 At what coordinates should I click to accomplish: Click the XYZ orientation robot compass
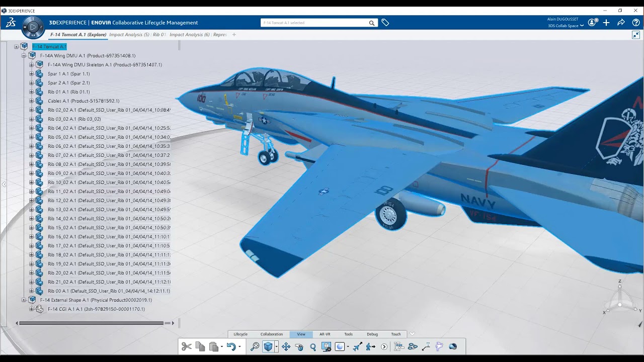point(620,298)
